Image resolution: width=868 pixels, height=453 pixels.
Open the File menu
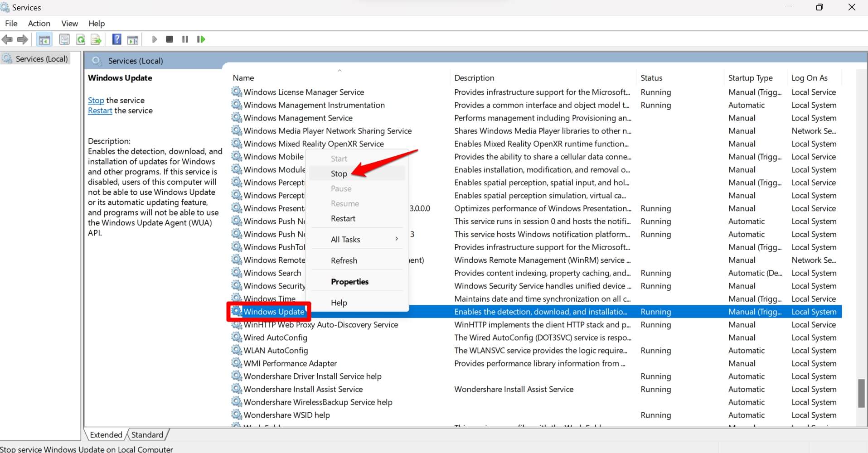[x=11, y=24]
